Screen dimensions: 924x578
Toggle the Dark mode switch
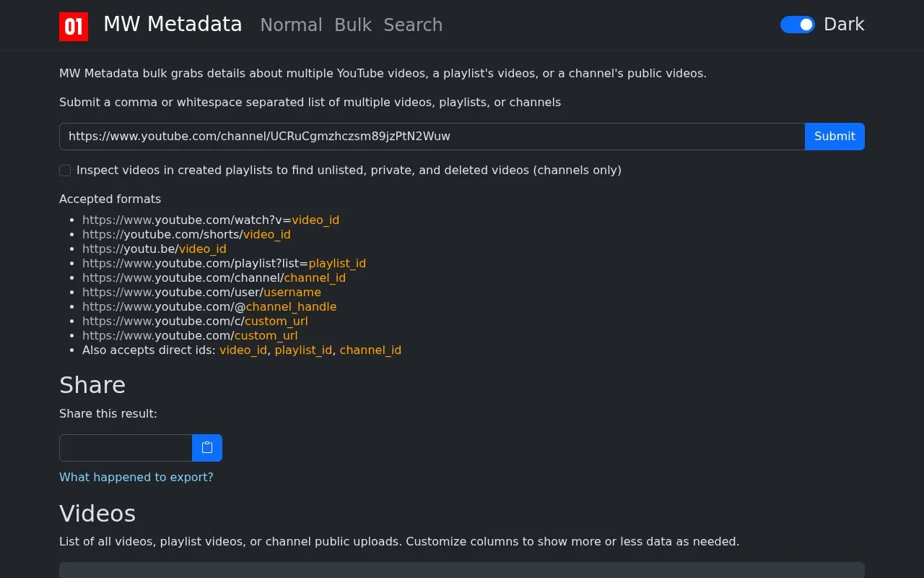798,25
